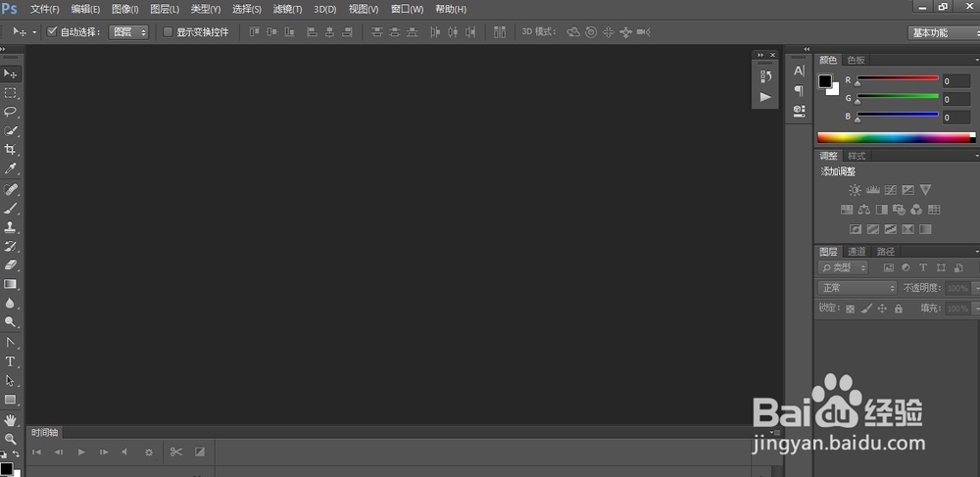Viewport: 980px width, 477px height.
Task: Open the Paragraph panel icon
Action: 799,90
